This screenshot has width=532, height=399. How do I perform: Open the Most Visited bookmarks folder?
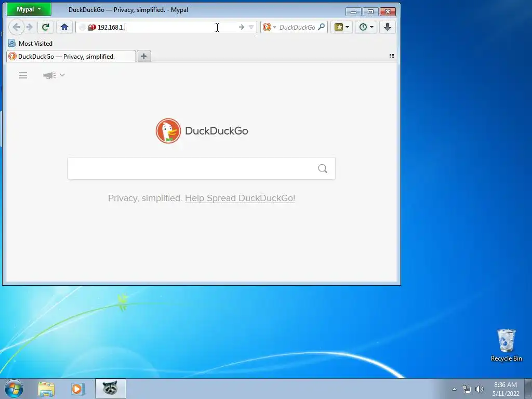tap(31, 44)
